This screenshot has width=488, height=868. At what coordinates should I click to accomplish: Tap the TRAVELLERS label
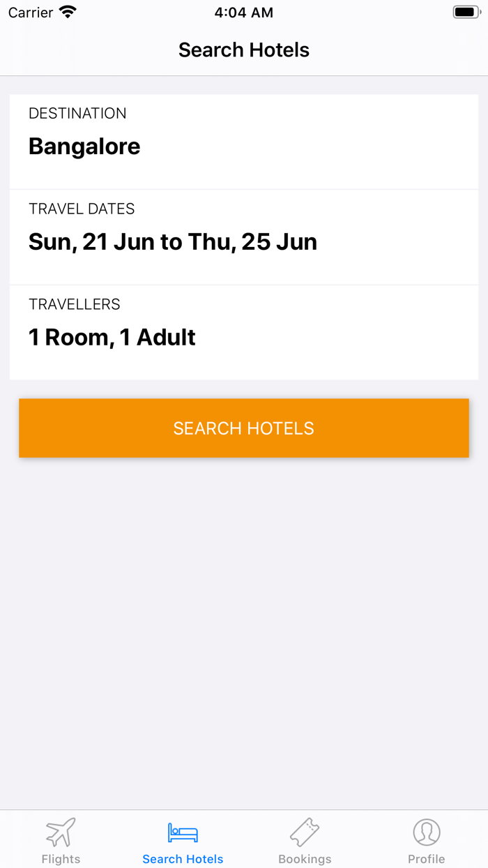pos(74,304)
